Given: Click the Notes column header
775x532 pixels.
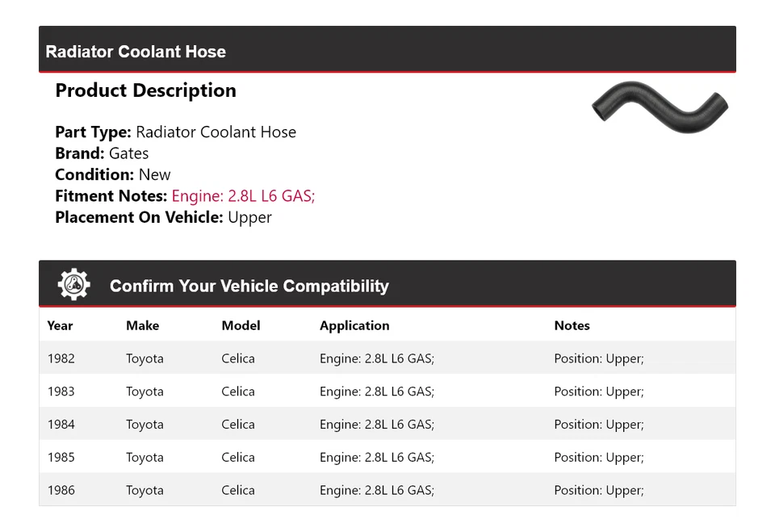Looking at the screenshot, I should pyautogui.click(x=572, y=325).
